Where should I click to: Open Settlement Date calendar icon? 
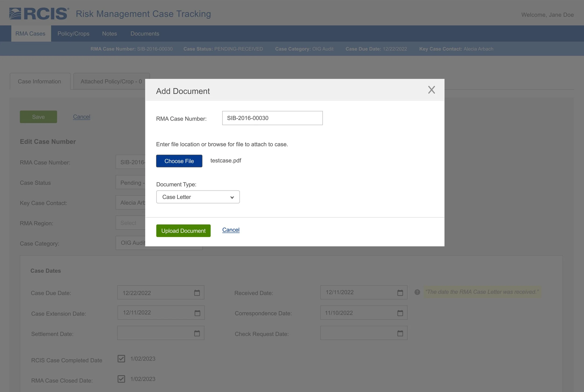tap(197, 333)
